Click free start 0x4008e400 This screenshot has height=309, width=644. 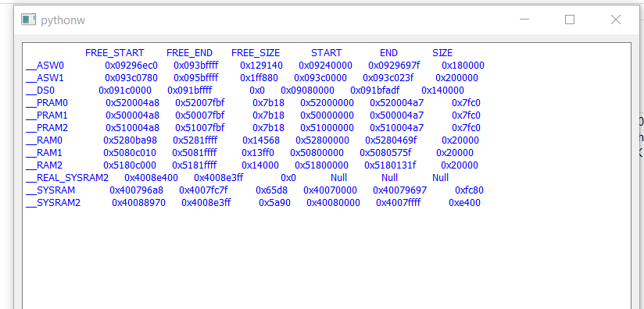pyautogui.click(x=151, y=178)
